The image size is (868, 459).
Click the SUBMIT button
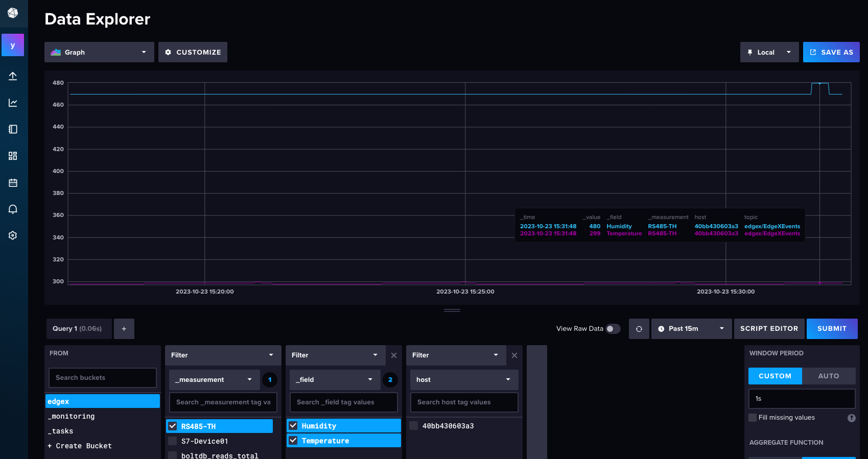[831, 329]
